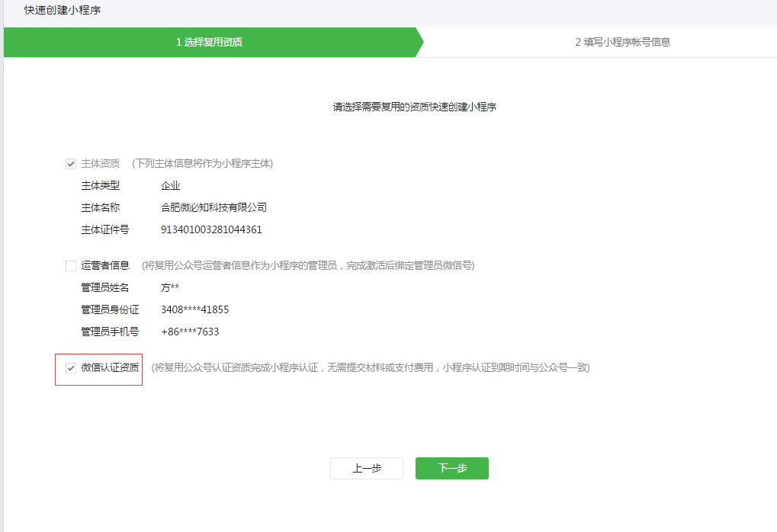
Task: Click the masked admin name 方**
Action: click(x=170, y=287)
